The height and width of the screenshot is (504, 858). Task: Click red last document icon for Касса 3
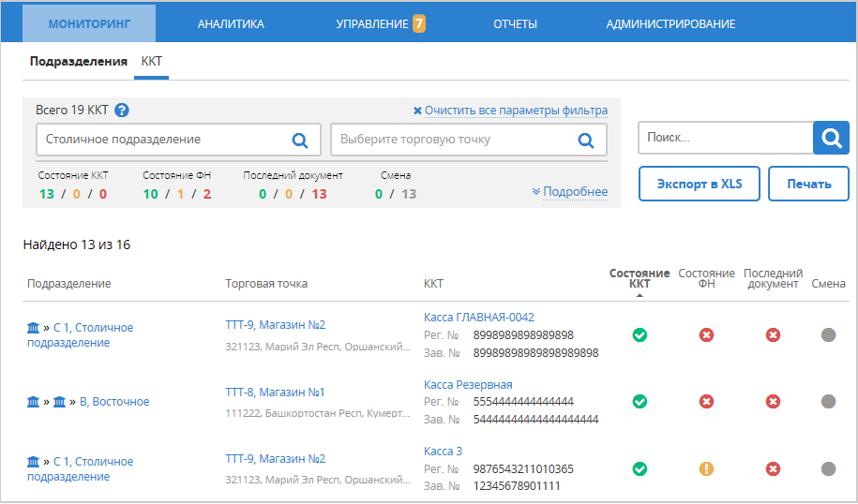pyautogui.click(x=773, y=468)
